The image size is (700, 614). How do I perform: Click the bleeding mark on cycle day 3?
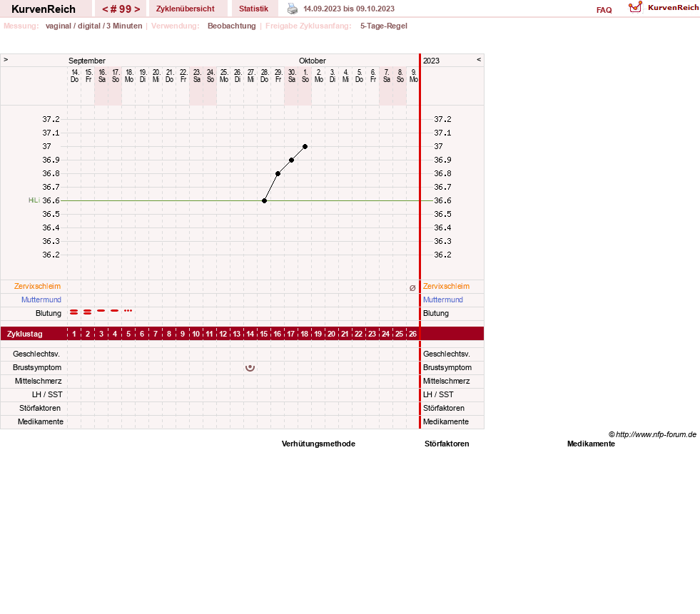click(x=101, y=310)
